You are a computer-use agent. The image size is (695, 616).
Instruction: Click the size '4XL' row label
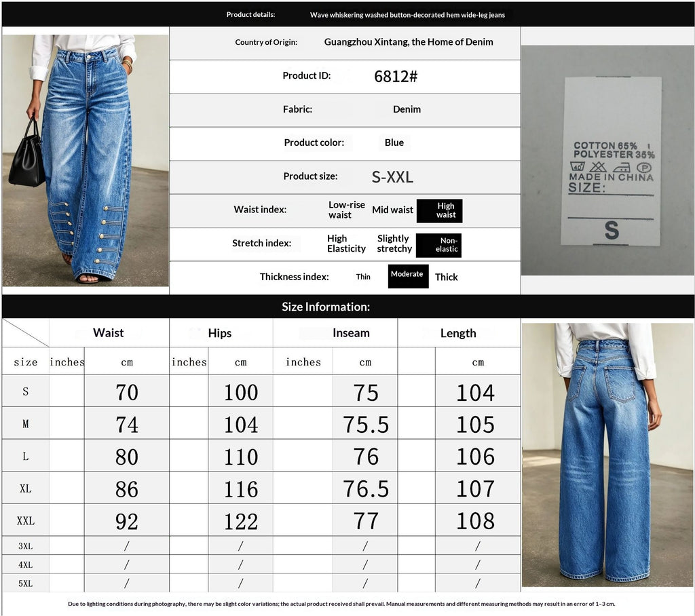25,565
